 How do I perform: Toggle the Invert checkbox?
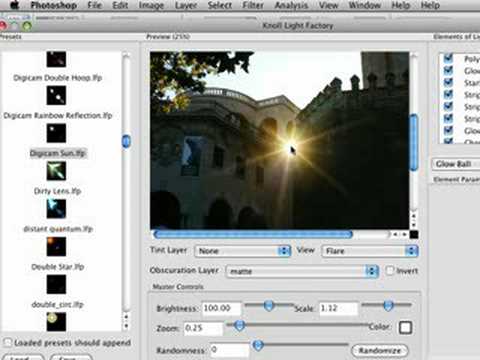pyautogui.click(x=390, y=270)
